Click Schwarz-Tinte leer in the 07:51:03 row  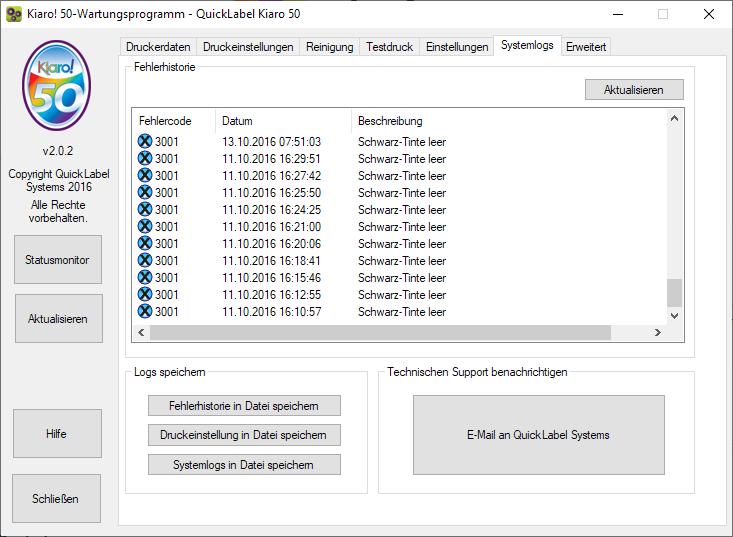point(402,142)
